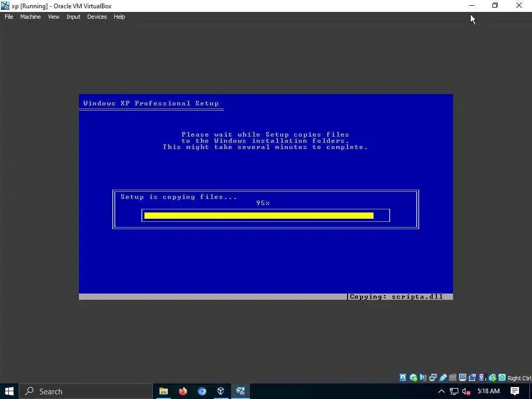Open the File menu
Screen dimensions: 532x399
9,17
